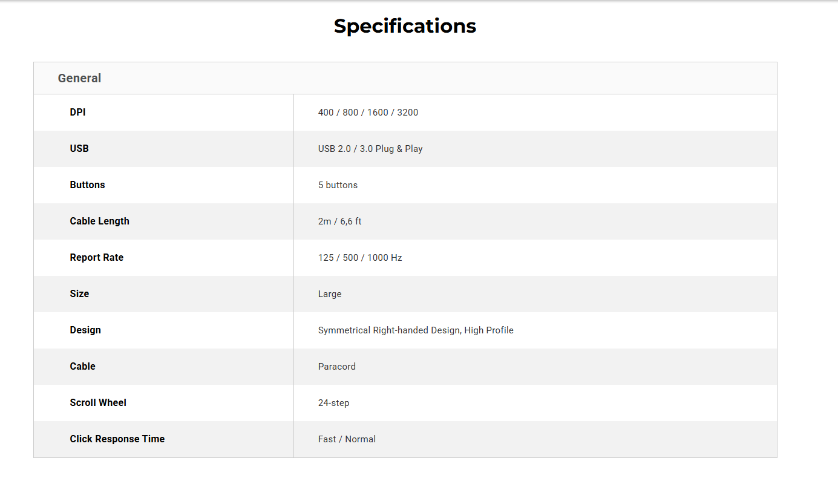Click the Fast / Normal response value
The image size is (838, 504).
(347, 439)
